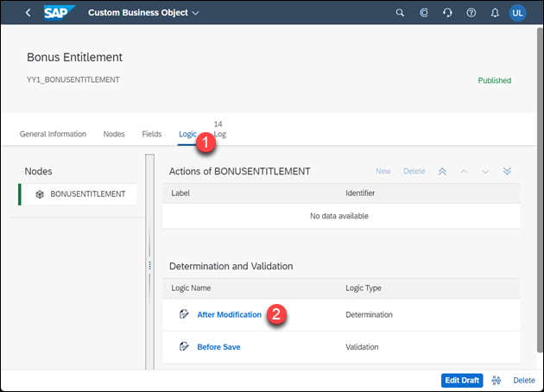Image resolution: width=544 pixels, height=392 pixels.
Task: Click the SAP logo
Action: click(x=59, y=13)
